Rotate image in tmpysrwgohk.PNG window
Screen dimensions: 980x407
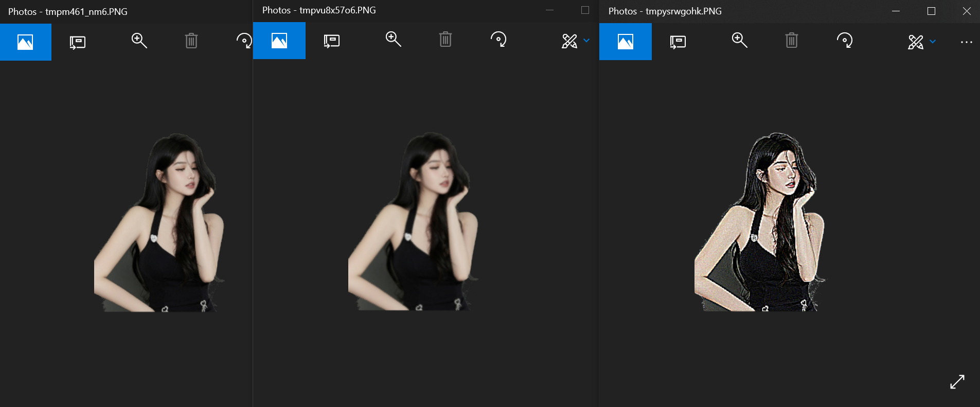(845, 40)
